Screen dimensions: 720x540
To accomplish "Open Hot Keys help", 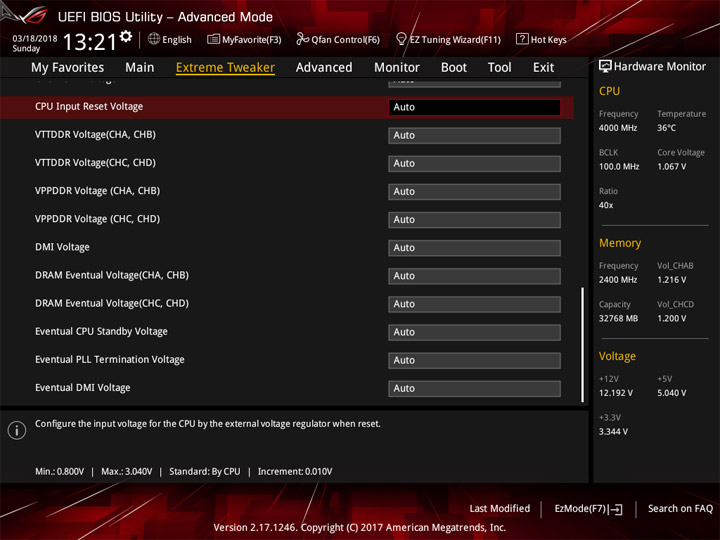I will click(541, 39).
